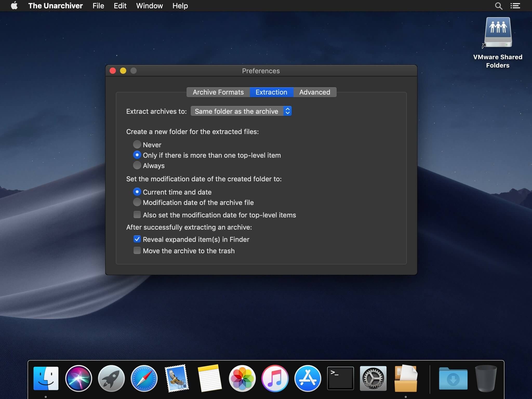The height and width of the screenshot is (399, 532).
Task: Open The Unarchiver application menu
Action: [55, 6]
